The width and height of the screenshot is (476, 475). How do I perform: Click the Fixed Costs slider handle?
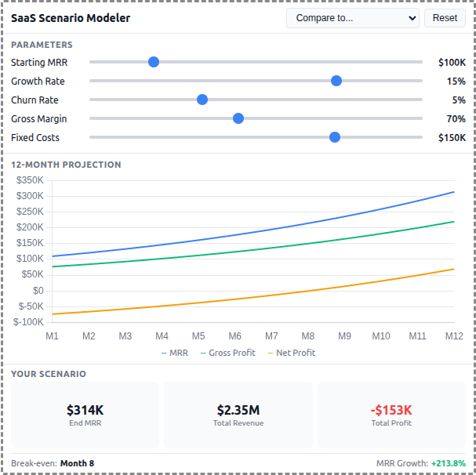click(x=335, y=137)
